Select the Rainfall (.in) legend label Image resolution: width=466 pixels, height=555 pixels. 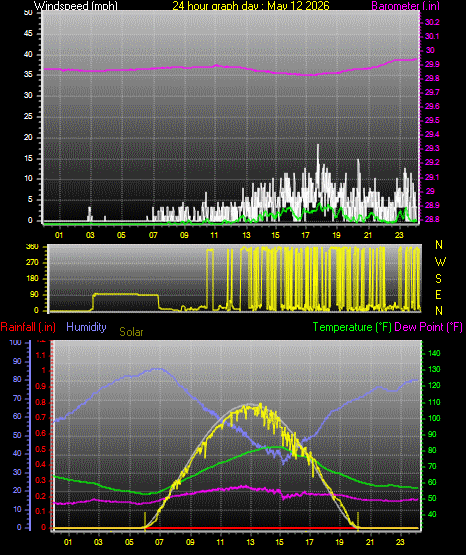28,327
